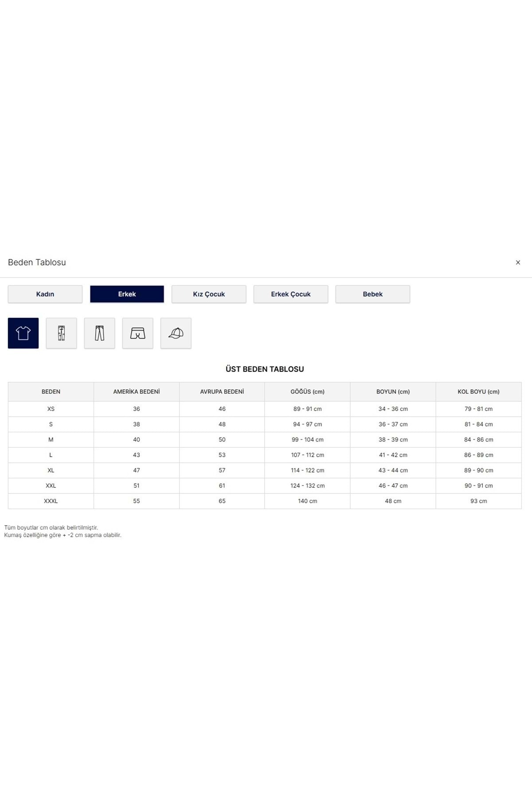Select the Erkek tab
This screenshot has width=532, height=798.
(x=127, y=294)
